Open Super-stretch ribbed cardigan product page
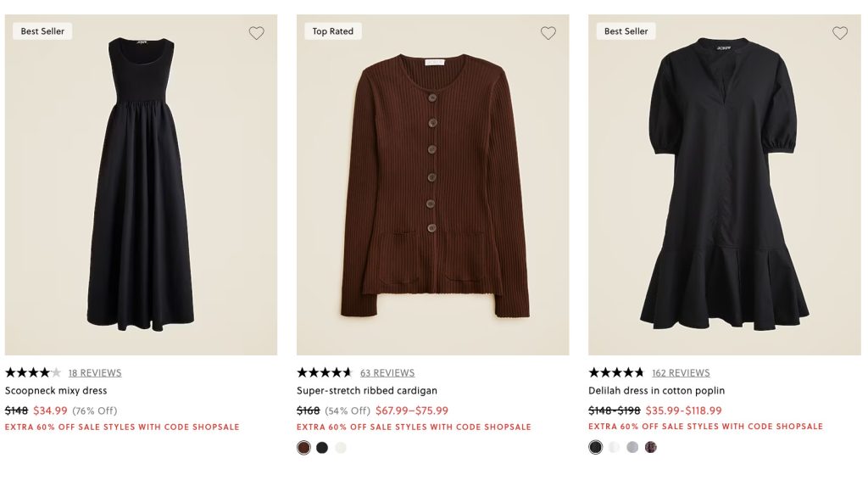 point(367,391)
